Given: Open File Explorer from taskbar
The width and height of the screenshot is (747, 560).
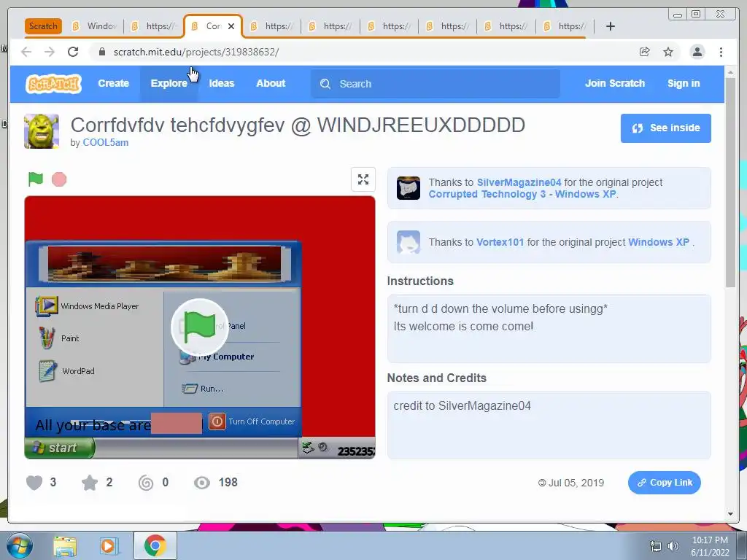Looking at the screenshot, I should pos(65,546).
